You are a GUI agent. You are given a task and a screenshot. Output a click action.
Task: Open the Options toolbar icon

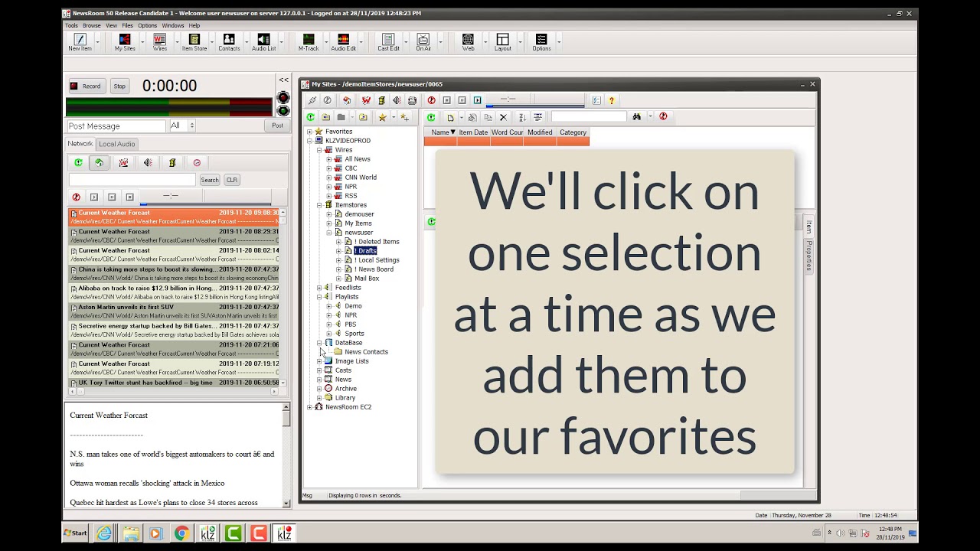tap(541, 42)
